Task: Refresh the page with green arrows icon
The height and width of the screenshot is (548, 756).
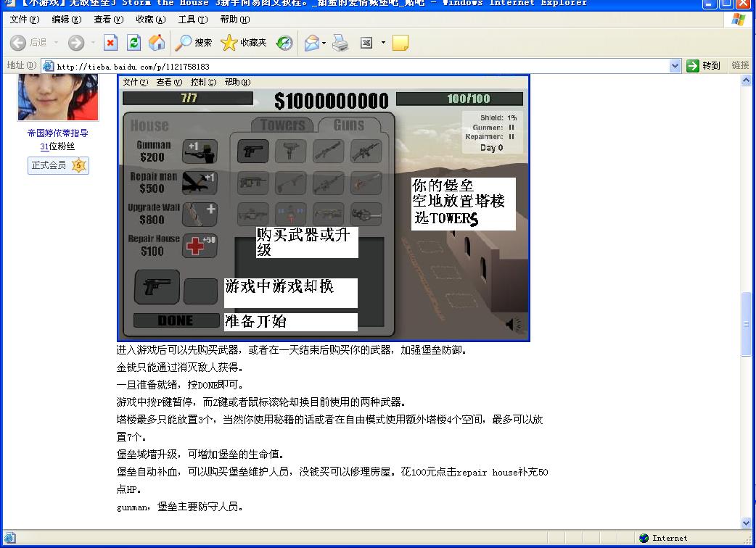Action: [x=133, y=43]
